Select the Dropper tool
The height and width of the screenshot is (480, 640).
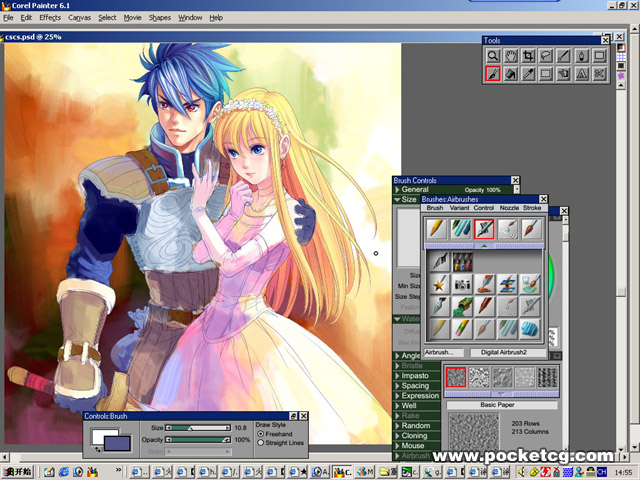[528, 74]
